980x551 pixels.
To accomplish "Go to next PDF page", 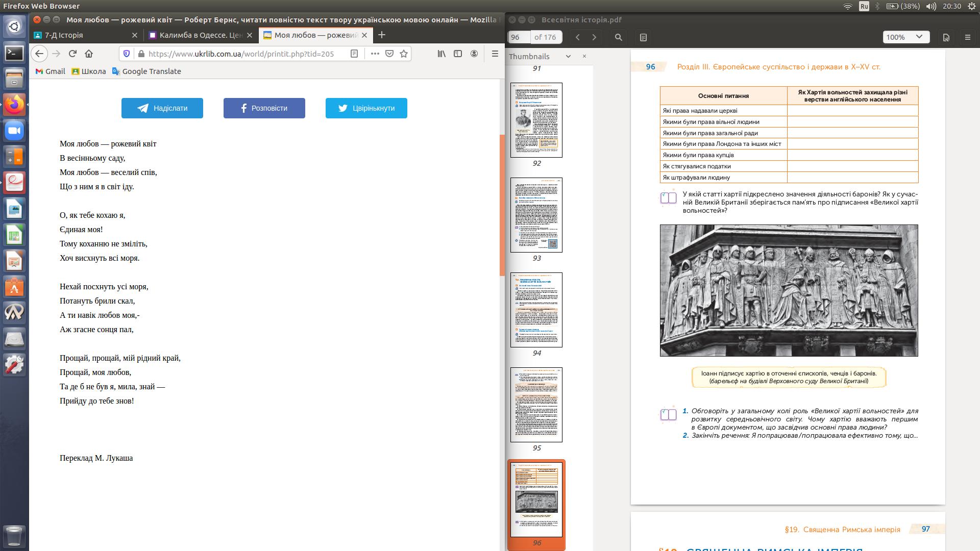I will [594, 37].
